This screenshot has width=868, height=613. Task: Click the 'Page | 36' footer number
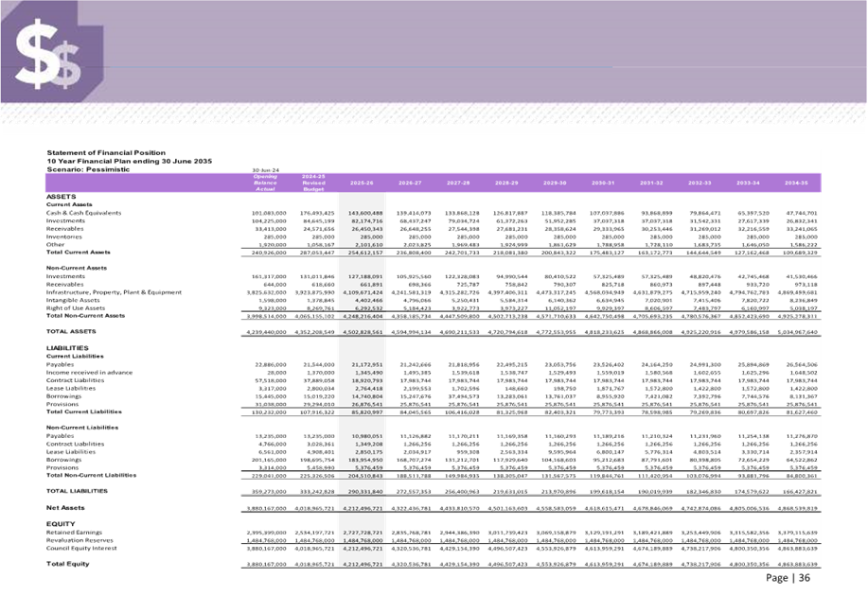point(788,578)
